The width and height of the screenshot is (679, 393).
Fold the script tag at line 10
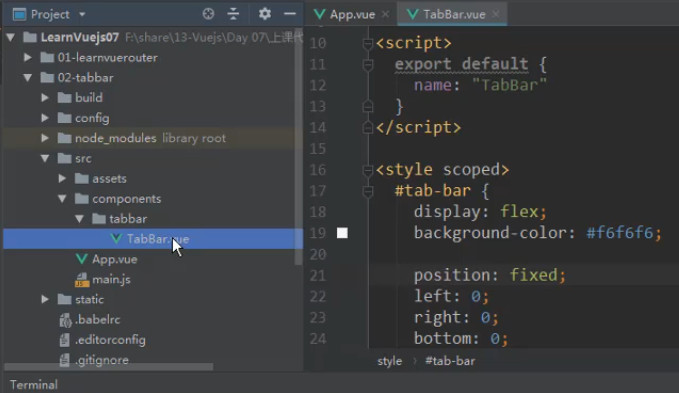[x=368, y=43]
